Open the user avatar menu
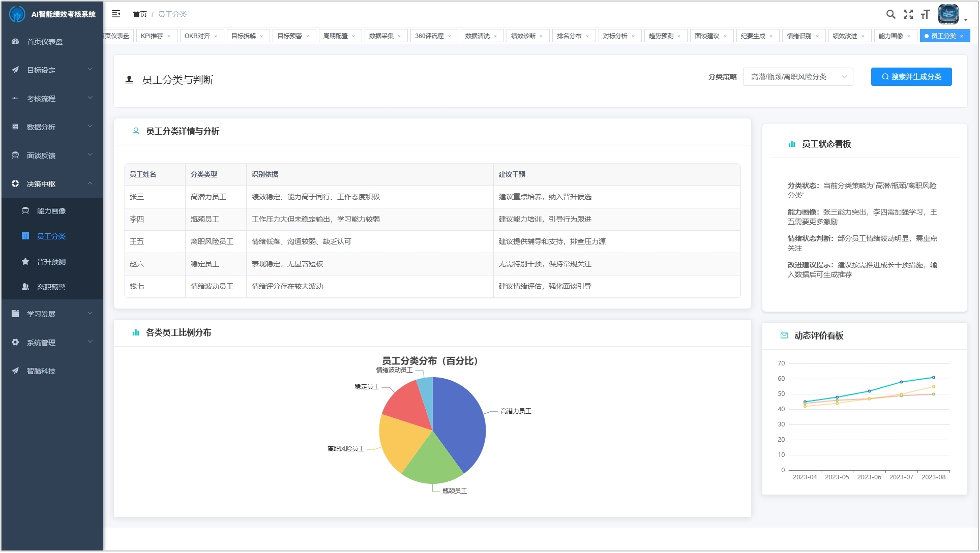Viewport: 980px width, 553px height. point(949,14)
